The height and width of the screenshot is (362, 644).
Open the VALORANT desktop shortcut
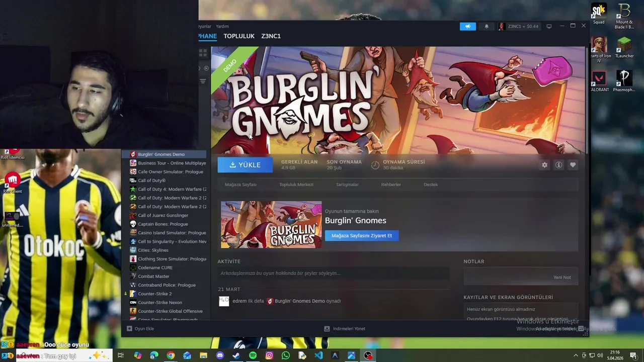[x=599, y=81]
